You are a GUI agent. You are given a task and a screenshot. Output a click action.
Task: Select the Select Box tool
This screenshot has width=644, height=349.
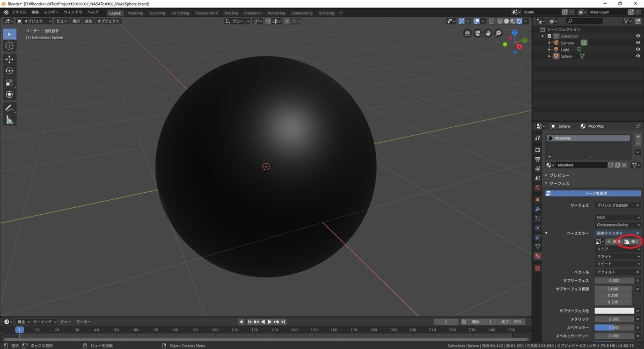(x=9, y=34)
